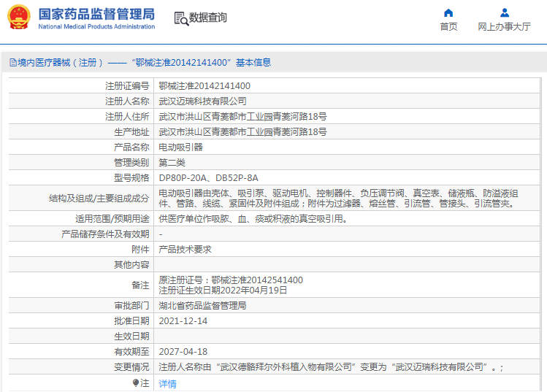The image size is (547, 392).
Task: Click the document icon before 境内医疗器械
Action: pos(12,63)
